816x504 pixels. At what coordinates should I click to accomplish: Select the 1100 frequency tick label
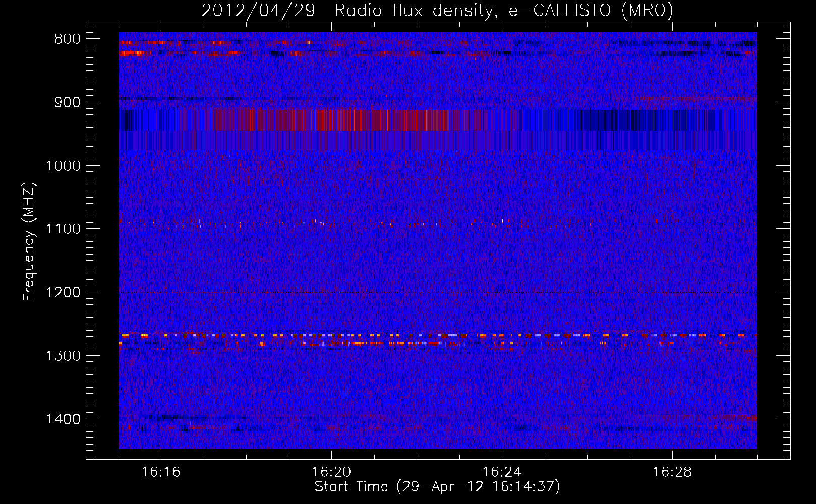coord(64,229)
